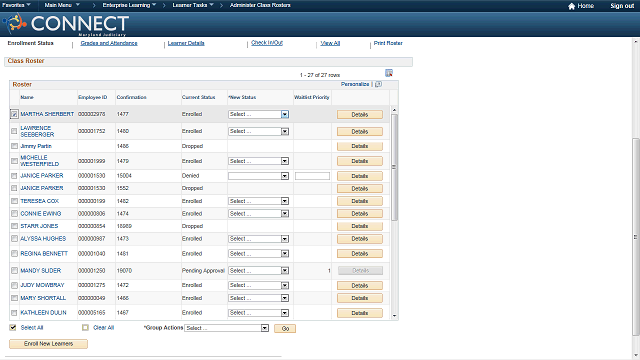640x360 pixels.
Task: Open Details for JUDY MOWBRAY
Action: (360, 286)
